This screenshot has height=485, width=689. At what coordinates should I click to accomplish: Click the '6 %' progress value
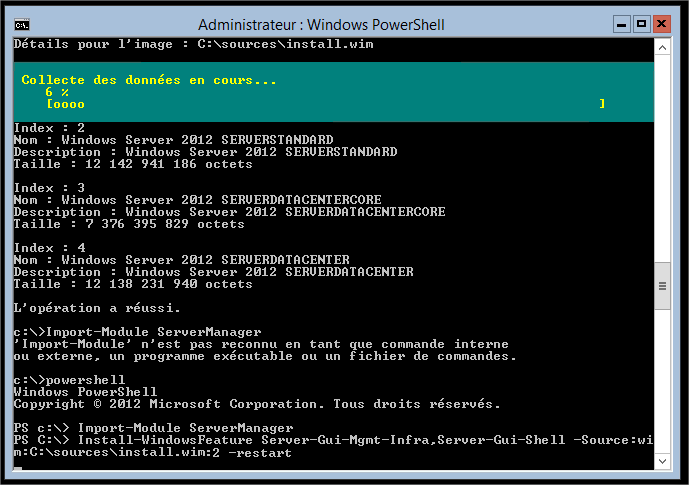(x=57, y=92)
